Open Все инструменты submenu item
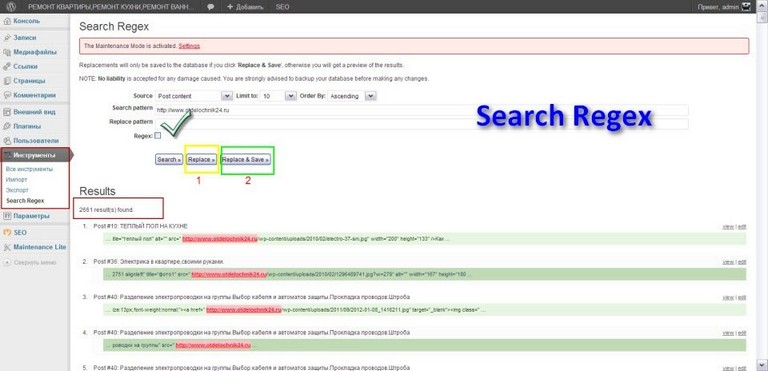Image resolution: width=768 pixels, height=371 pixels. [x=29, y=169]
